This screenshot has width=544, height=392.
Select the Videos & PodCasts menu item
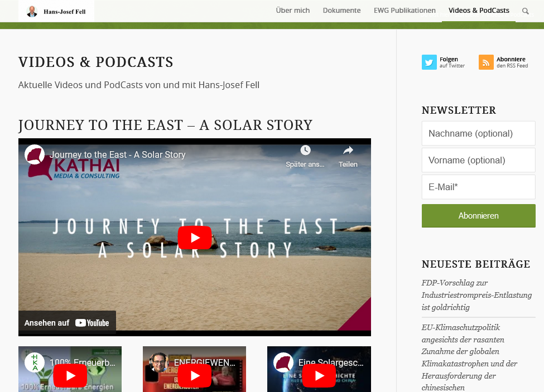(479, 11)
